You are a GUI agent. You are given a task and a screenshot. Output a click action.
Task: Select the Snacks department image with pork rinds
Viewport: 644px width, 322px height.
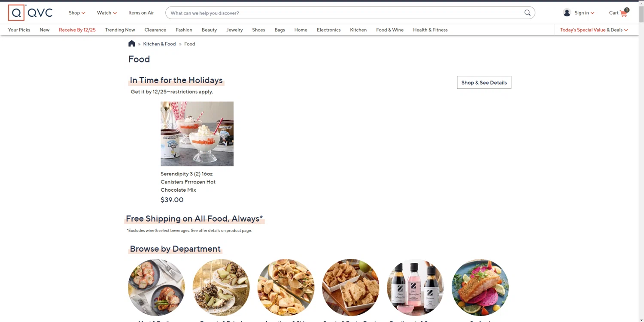351,287
